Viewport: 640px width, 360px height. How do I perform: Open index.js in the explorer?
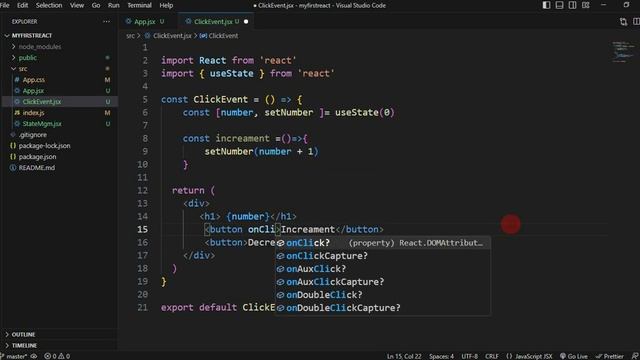(59, 113)
